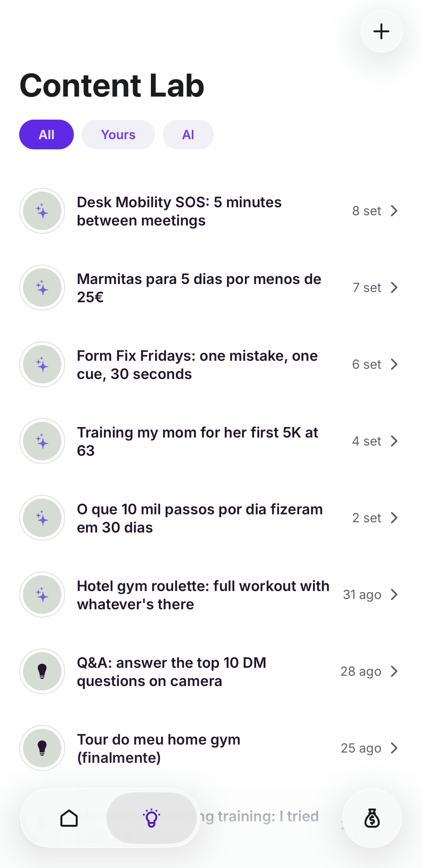This screenshot has height=868, width=422.
Task: Tap sparkle icon beside Form Fix Fridays
Action: coord(42,365)
